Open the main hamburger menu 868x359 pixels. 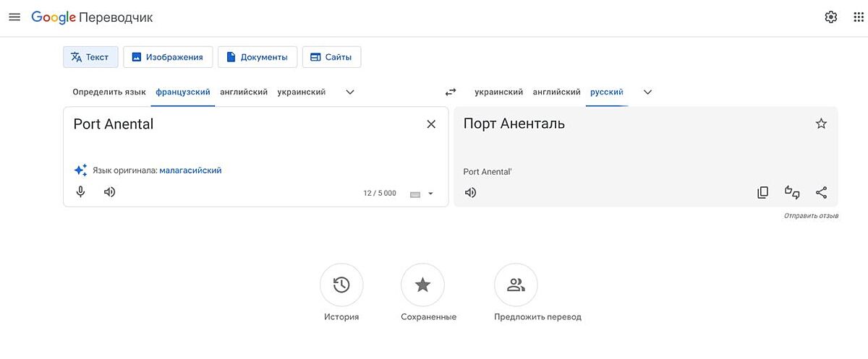(14, 17)
